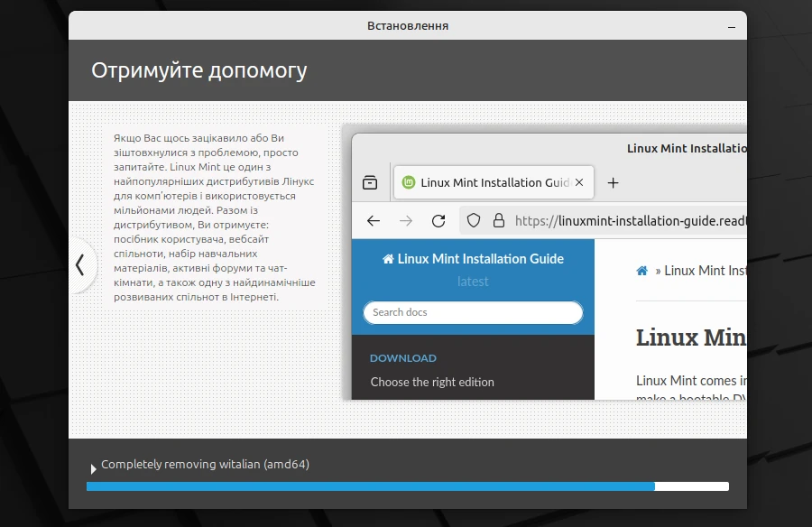Minimize the Встановлення installer window

tap(731, 26)
